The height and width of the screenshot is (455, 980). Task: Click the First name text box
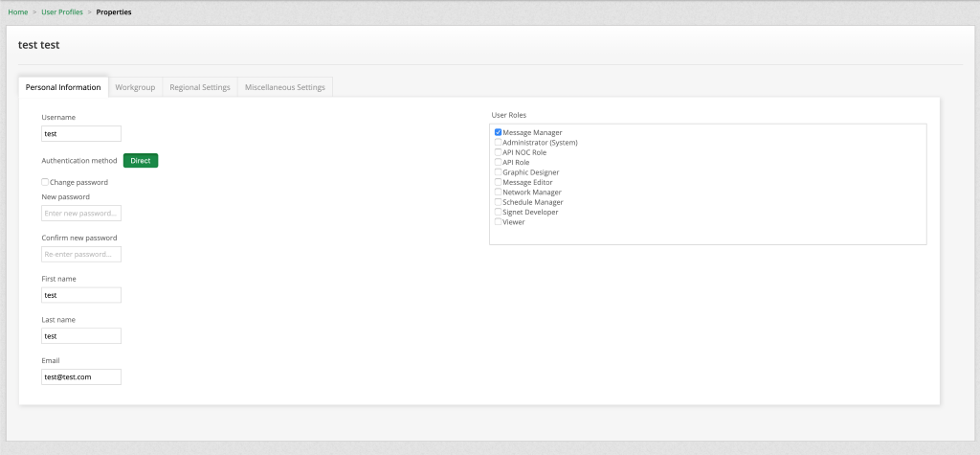pyautogui.click(x=81, y=295)
